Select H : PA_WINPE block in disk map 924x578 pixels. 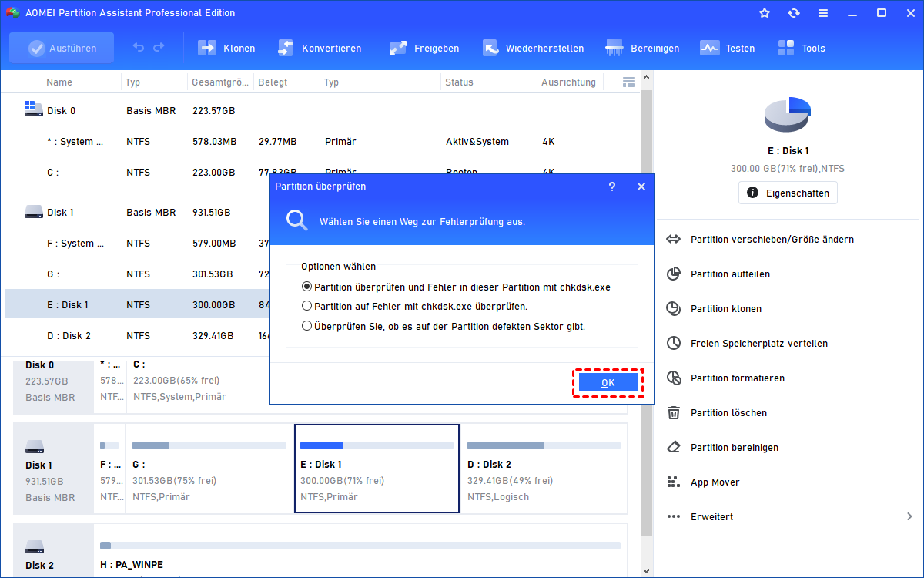click(360, 551)
